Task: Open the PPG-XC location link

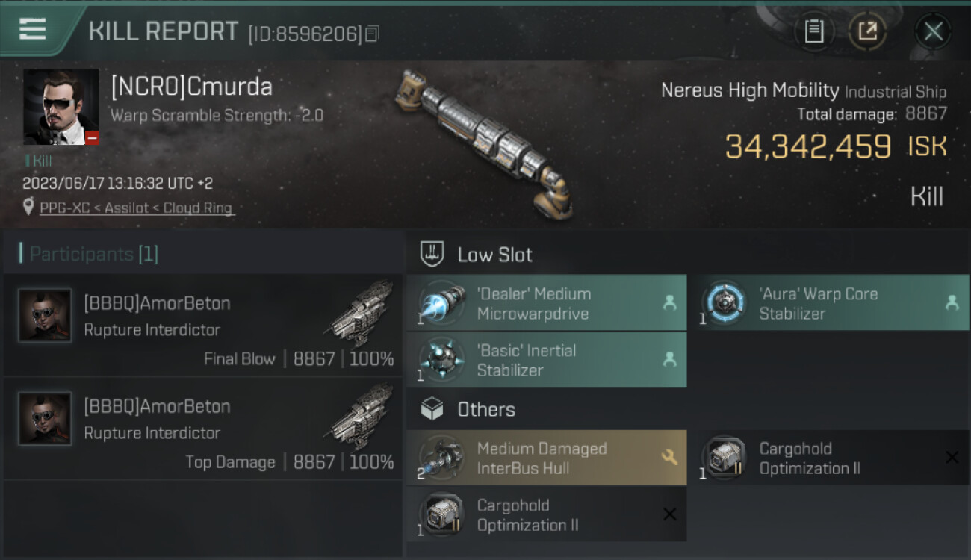Action: [137, 208]
